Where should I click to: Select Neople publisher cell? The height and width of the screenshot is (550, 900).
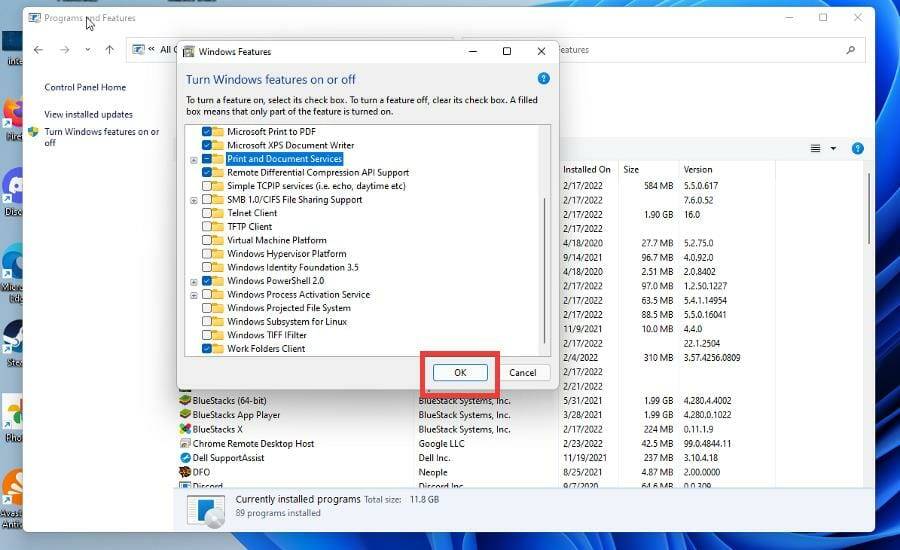click(x=433, y=472)
